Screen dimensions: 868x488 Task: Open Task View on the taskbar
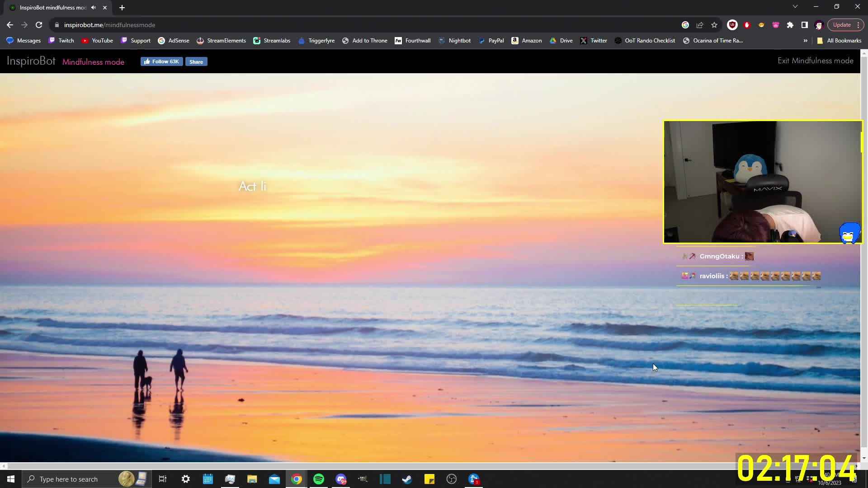(163, 479)
